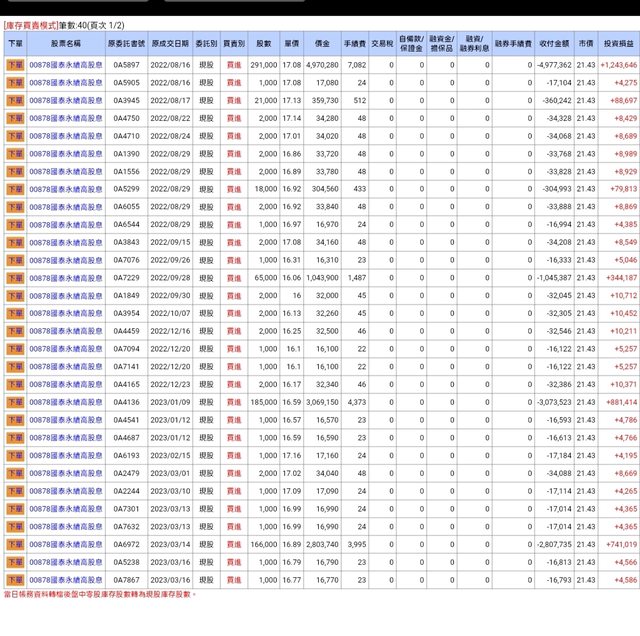Click 下單 button in the 0A1390 row
The height and width of the screenshot is (636, 640).
(15, 154)
